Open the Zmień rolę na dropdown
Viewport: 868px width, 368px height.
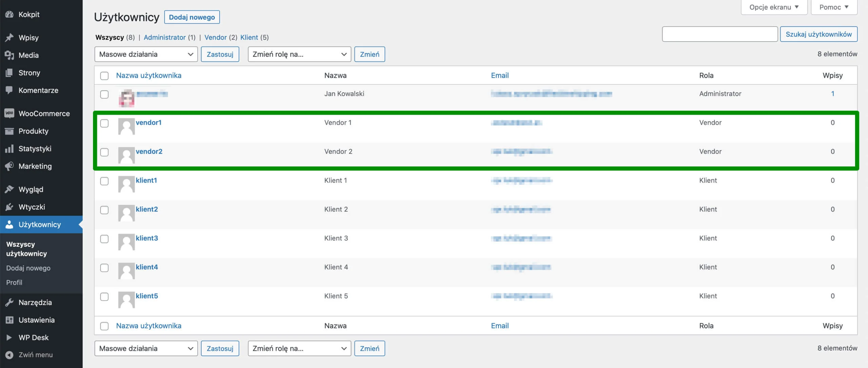point(299,54)
